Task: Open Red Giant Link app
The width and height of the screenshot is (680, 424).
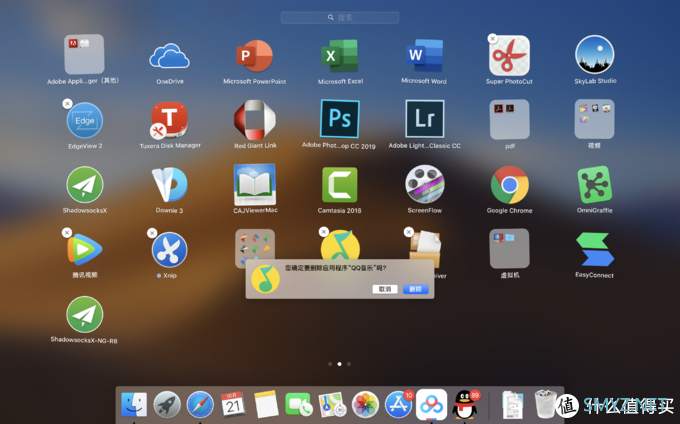Action: pyautogui.click(x=255, y=120)
